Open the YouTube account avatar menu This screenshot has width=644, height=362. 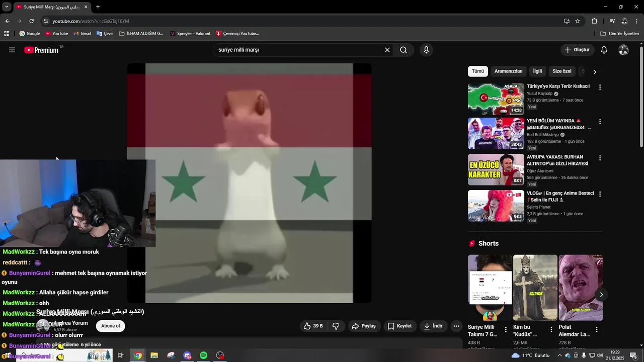[x=623, y=50]
